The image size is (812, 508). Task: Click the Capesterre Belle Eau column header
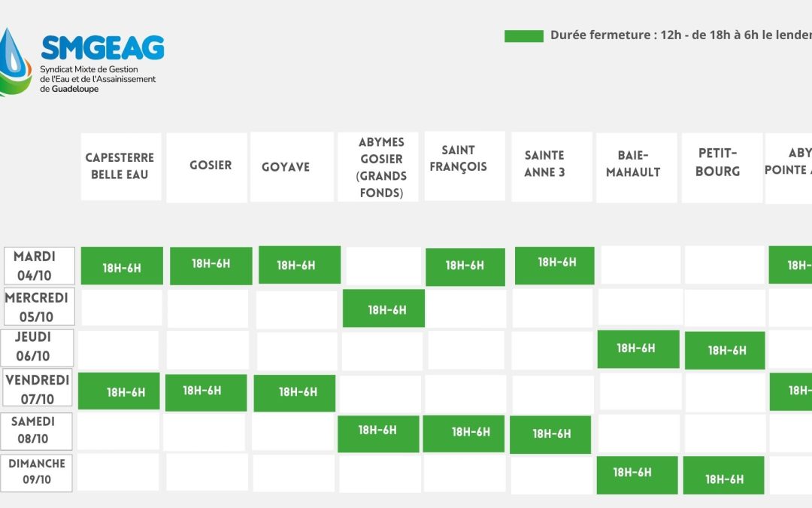(x=120, y=166)
